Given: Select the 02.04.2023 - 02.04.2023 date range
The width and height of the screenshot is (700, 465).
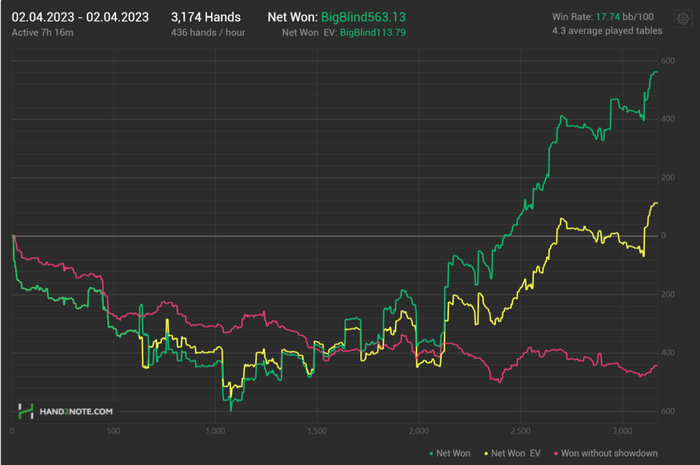Looking at the screenshot, I should click(x=80, y=17).
